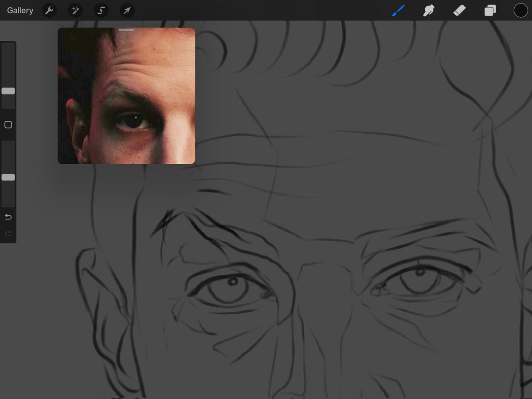This screenshot has width=532, height=399.
Task: Open the Gallery view
Action: coord(20,10)
